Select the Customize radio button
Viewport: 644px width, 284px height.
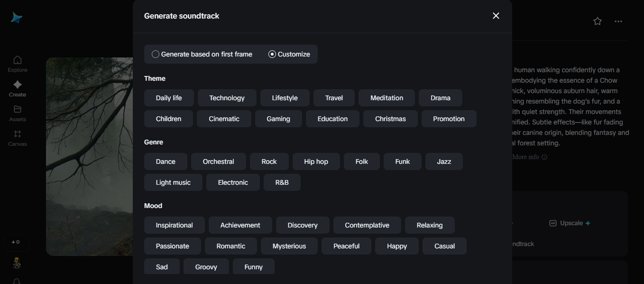pyautogui.click(x=272, y=54)
